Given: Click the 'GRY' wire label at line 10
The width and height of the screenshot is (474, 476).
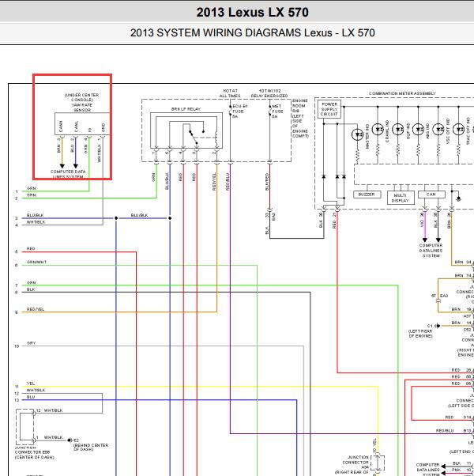Looking at the screenshot, I should click(32, 342).
